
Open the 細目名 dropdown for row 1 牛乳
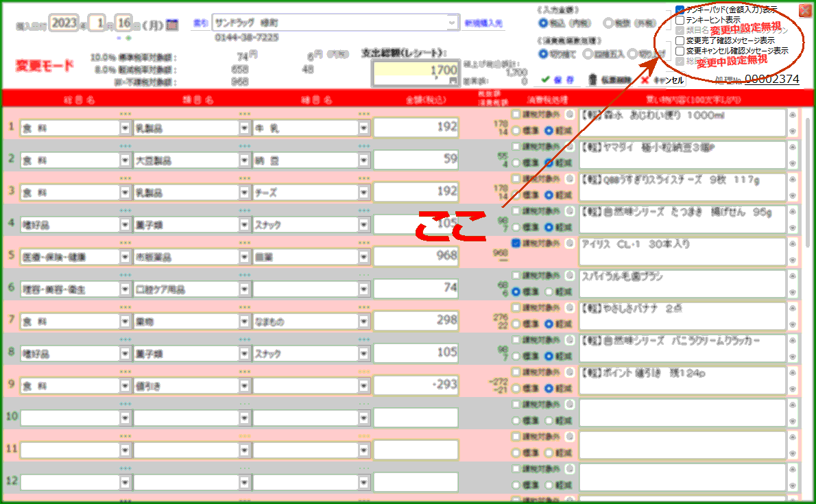pos(363,128)
